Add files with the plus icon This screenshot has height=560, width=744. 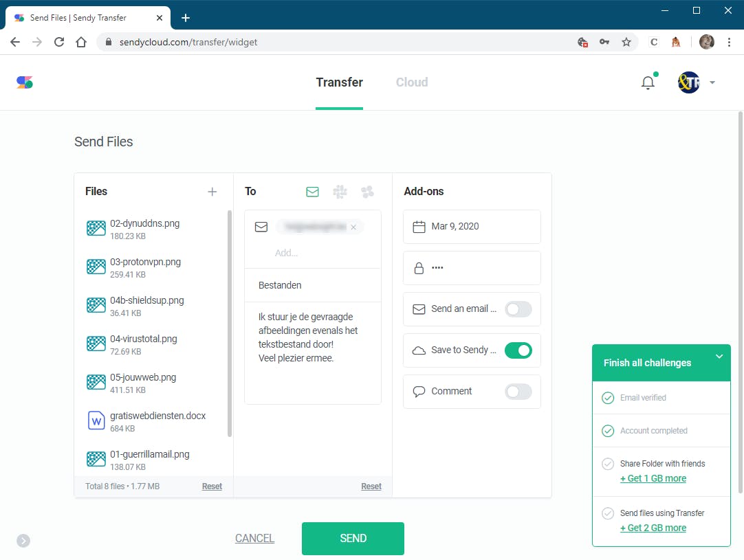[212, 192]
